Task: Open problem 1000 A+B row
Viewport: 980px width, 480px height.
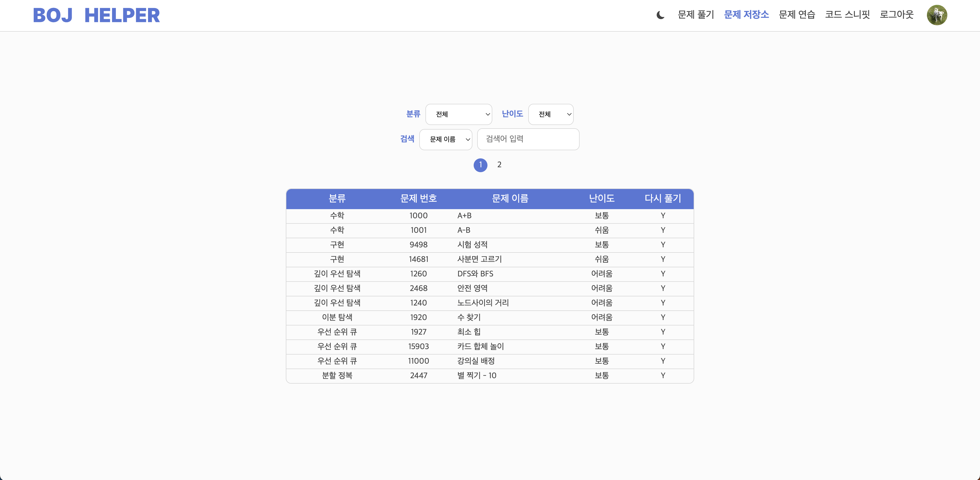Action: click(464, 216)
